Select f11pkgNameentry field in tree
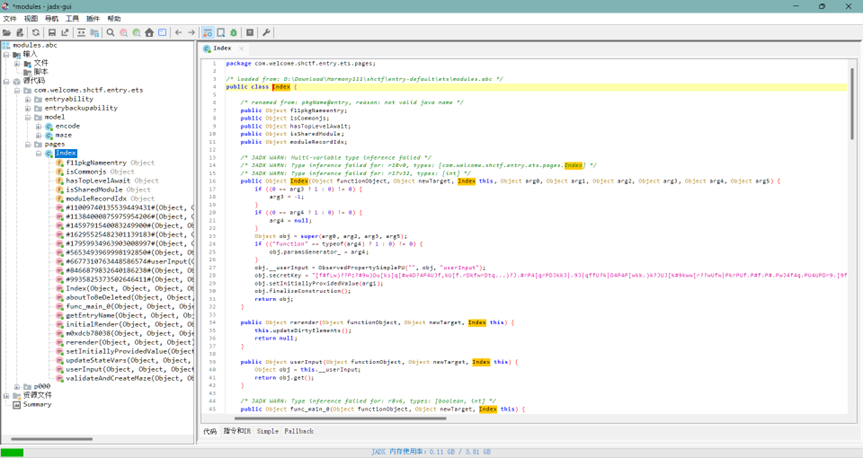The height and width of the screenshot is (458, 863). pyautogui.click(x=105, y=162)
